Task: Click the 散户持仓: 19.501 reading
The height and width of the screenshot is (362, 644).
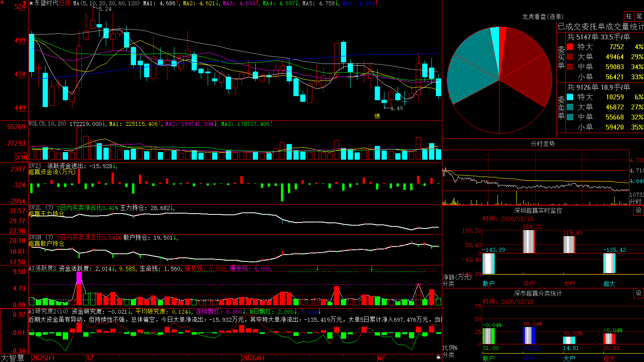Action: [x=151, y=238]
